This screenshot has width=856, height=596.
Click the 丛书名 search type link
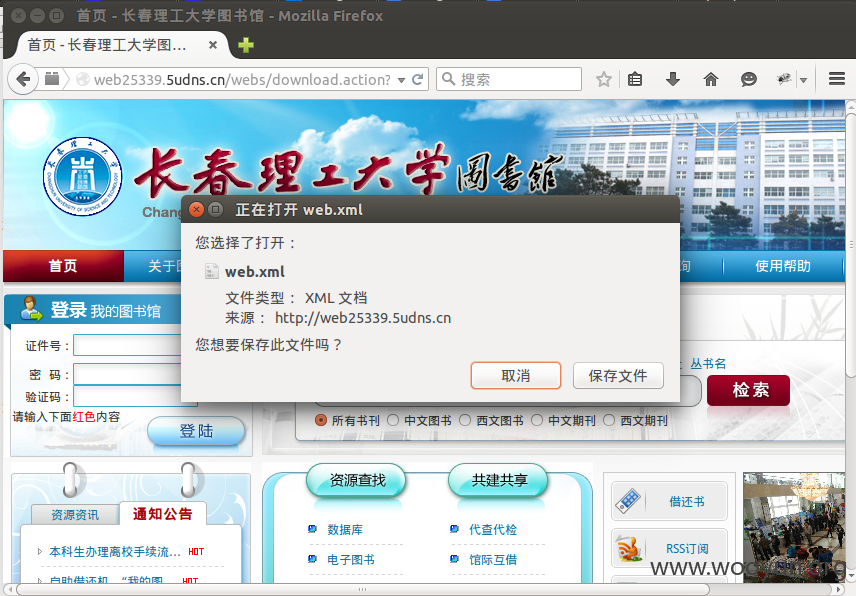708,363
